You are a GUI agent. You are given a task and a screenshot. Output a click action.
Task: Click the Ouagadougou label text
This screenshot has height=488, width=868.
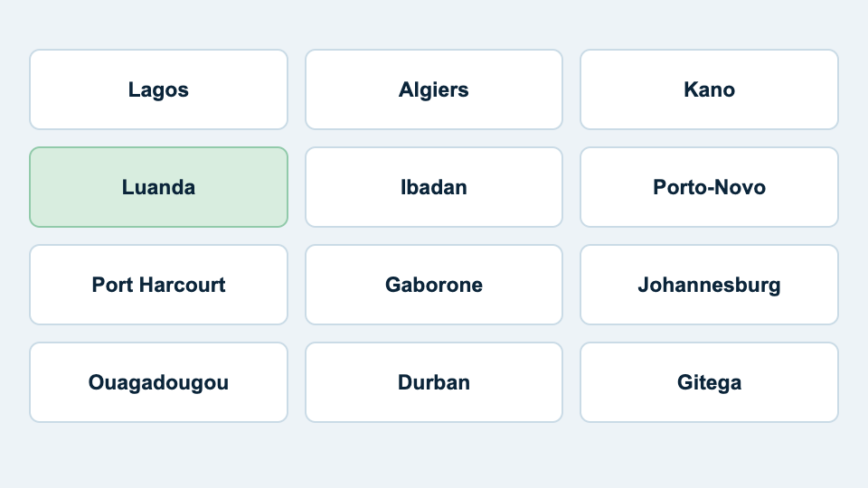coord(158,383)
